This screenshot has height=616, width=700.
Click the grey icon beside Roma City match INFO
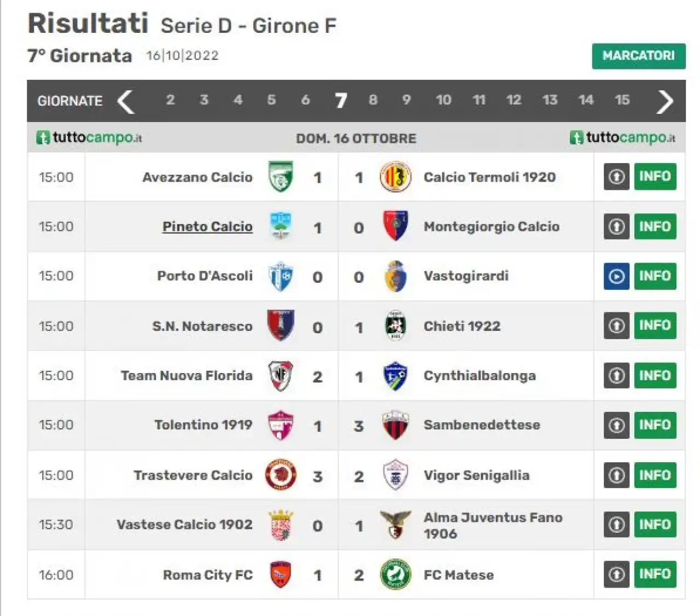tap(616, 574)
